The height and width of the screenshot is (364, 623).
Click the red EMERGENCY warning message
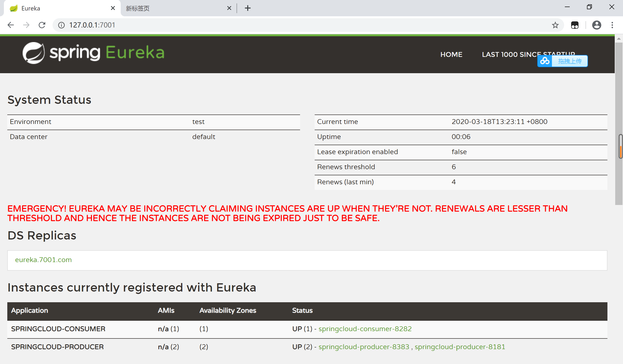click(x=287, y=213)
